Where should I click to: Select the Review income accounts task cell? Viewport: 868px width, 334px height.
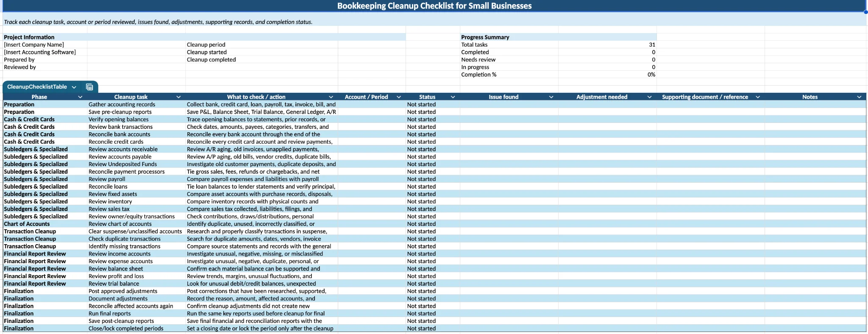click(136, 253)
